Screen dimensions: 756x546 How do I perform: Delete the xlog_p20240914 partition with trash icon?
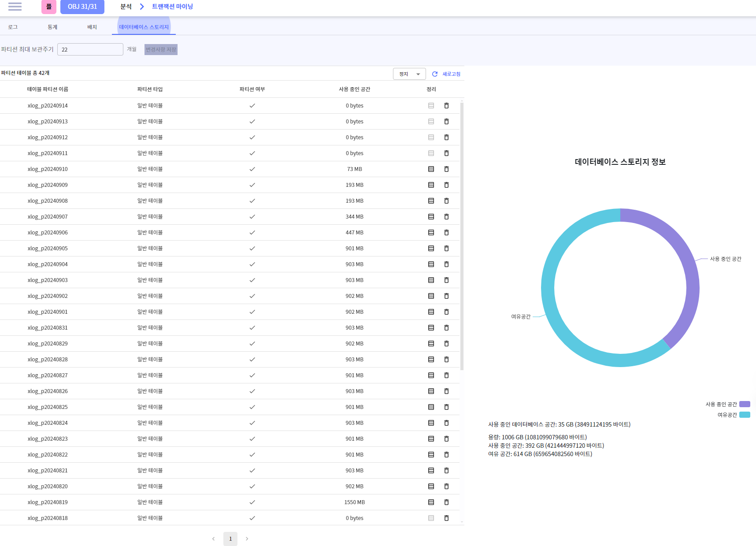coord(446,106)
